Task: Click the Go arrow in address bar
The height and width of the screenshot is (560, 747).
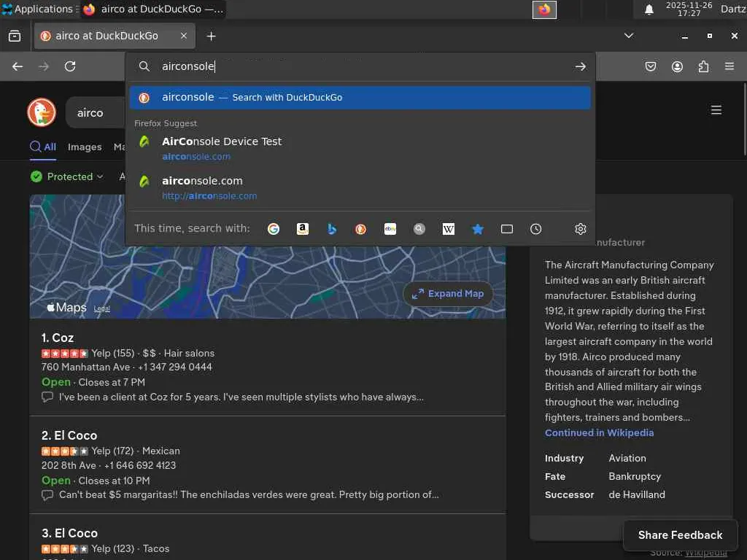Action: tap(580, 66)
